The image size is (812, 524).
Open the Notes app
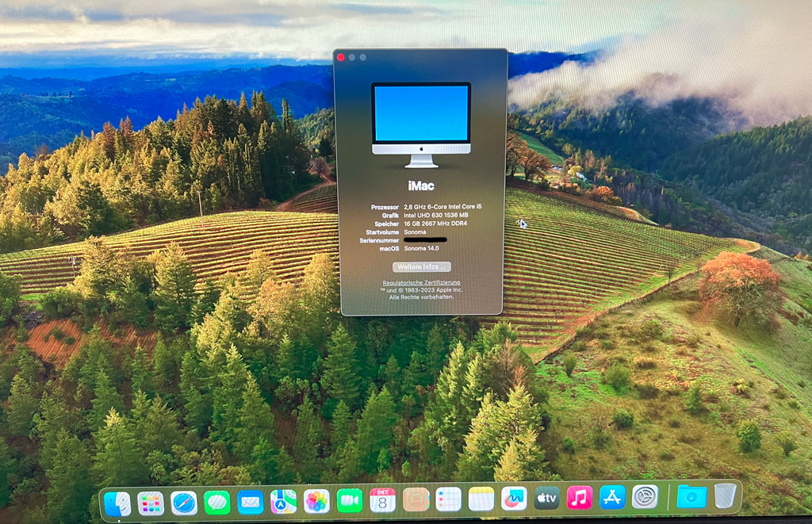pos(481,499)
